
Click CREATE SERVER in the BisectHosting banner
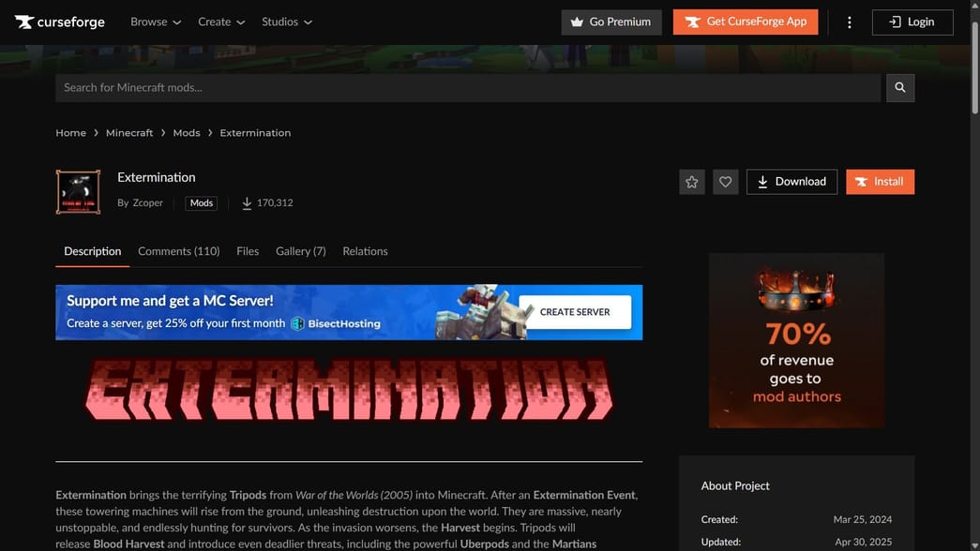pos(575,311)
